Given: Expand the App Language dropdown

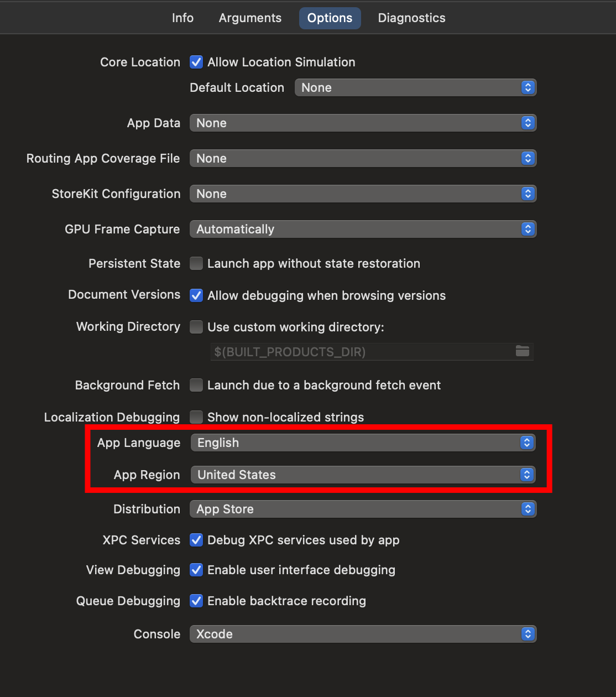Looking at the screenshot, I should [x=363, y=443].
